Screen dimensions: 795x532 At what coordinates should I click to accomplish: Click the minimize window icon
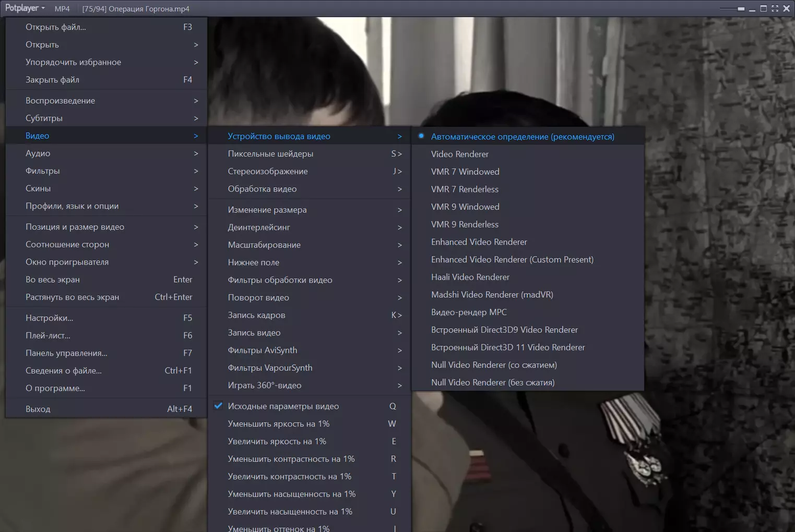[752, 9]
